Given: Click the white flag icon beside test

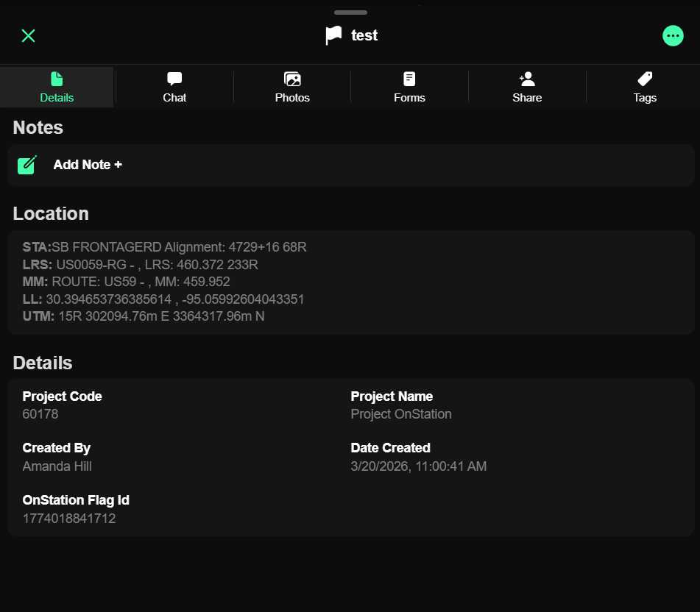Looking at the screenshot, I should pyautogui.click(x=334, y=35).
